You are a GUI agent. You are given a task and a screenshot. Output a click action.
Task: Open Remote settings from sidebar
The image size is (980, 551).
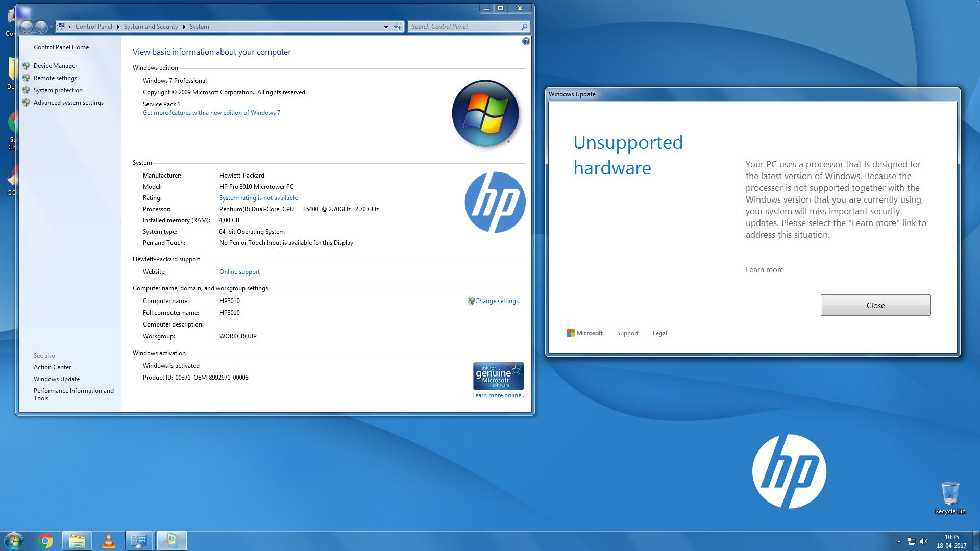click(x=55, y=78)
